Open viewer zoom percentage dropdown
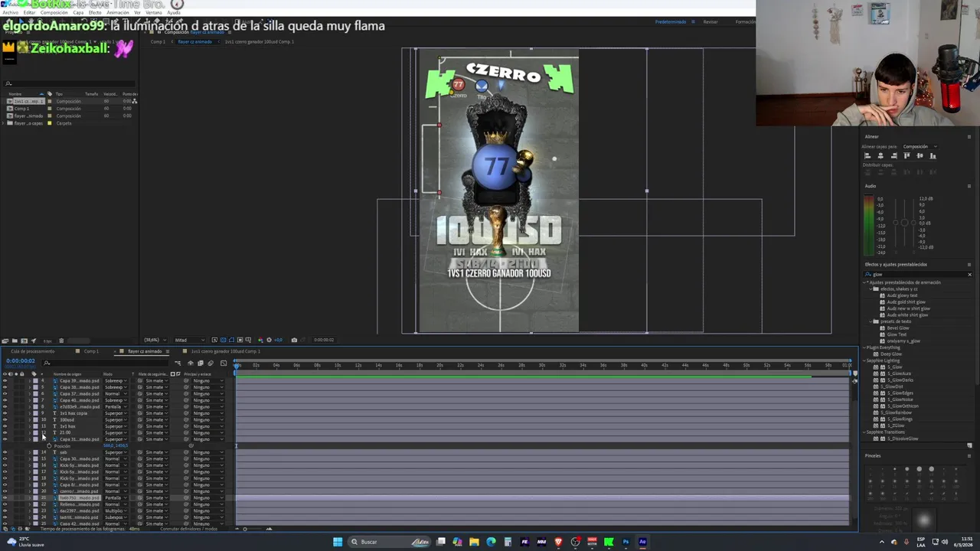Screen dimensions: 980x551 click(155, 340)
